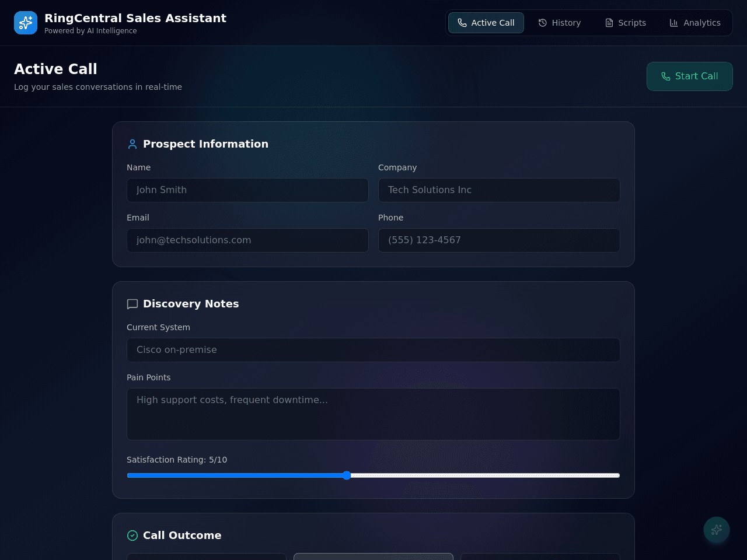Click the Satisfaction Rating slider thumb
This screenshot has height=560, width=747.
tap(347, 475)
